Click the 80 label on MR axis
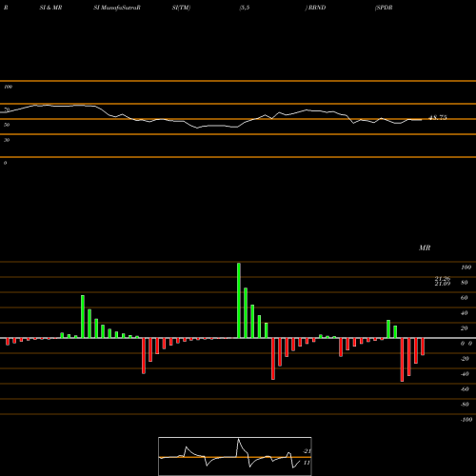 [x=465, y=283]
